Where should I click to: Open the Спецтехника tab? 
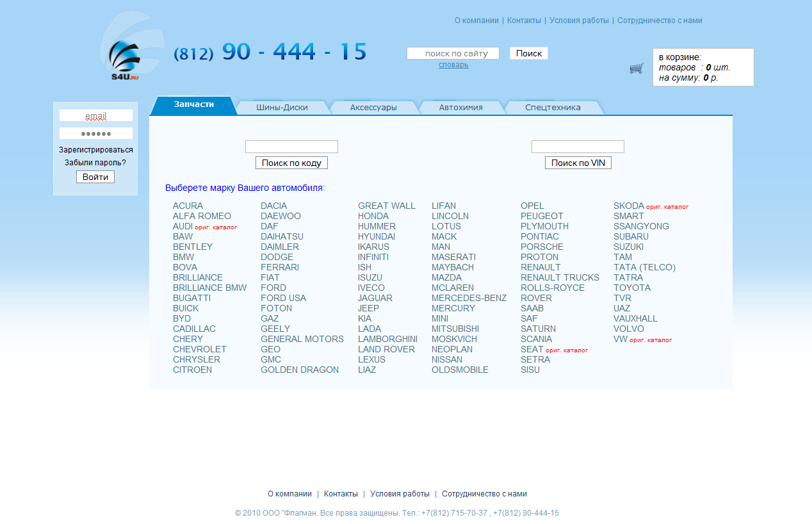(553, 108)
